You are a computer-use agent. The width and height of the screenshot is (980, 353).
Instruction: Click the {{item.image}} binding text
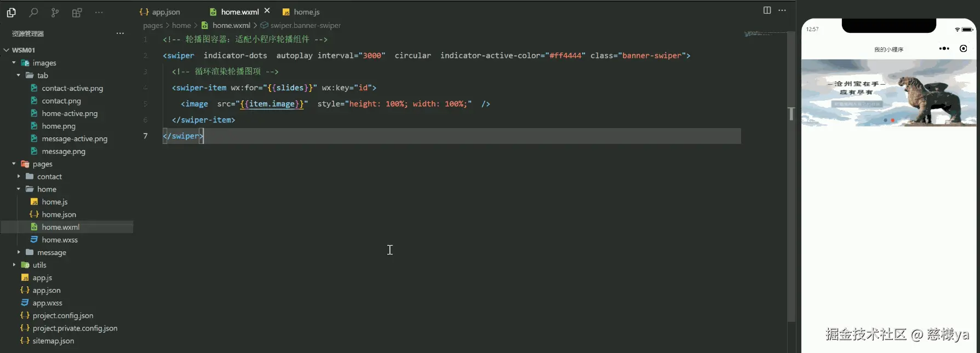point(272,104)
